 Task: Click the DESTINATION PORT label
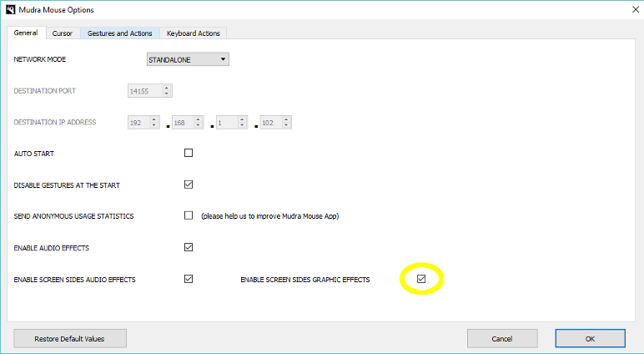(x=45, y=91)
